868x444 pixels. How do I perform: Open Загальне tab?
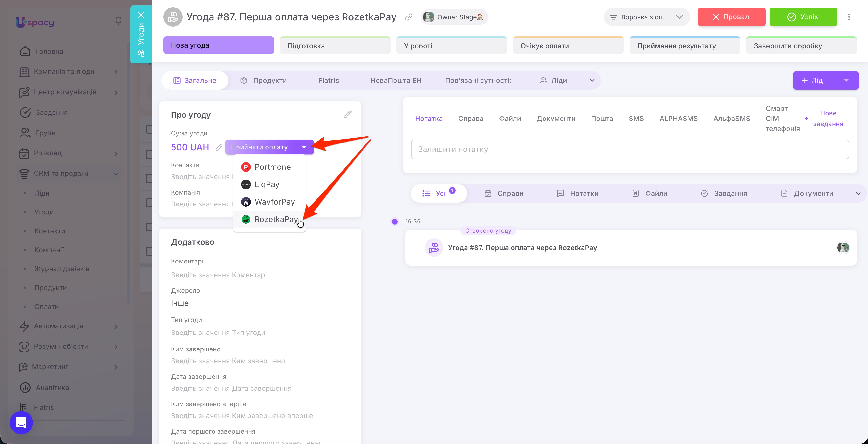tap(195, 80)
